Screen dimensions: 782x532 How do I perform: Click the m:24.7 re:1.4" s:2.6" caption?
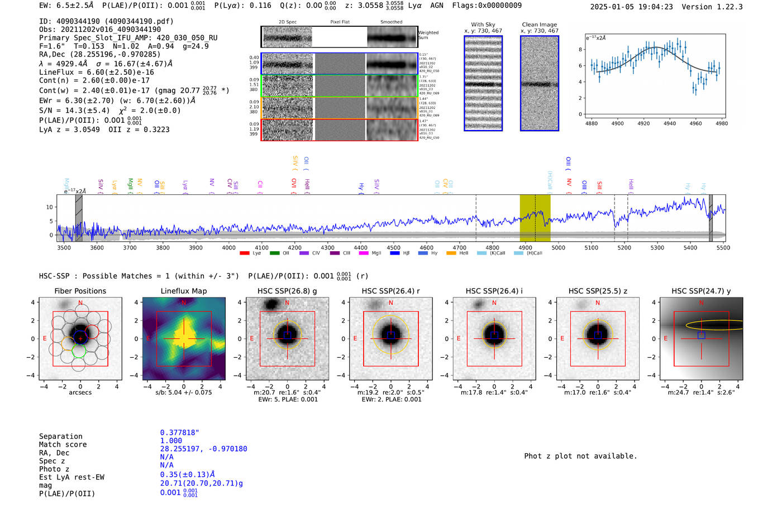click(x=702, y=392)
